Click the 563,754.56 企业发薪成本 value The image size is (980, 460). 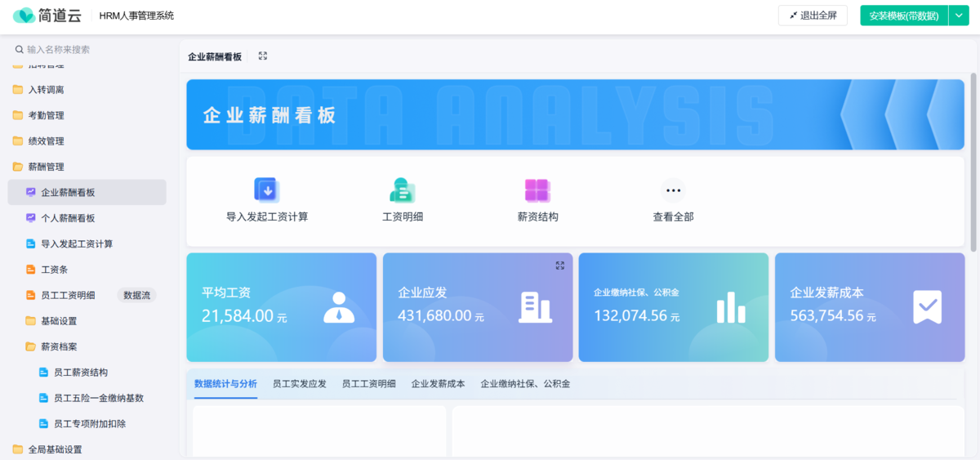826,315
